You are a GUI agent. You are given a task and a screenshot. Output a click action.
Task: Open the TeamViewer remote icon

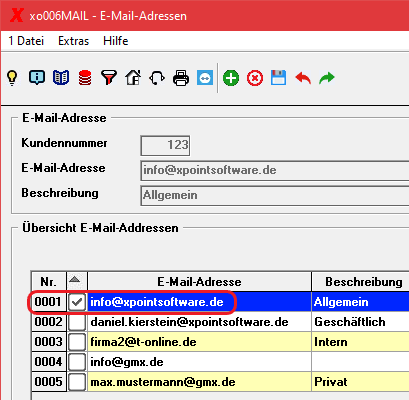[205, 78]
